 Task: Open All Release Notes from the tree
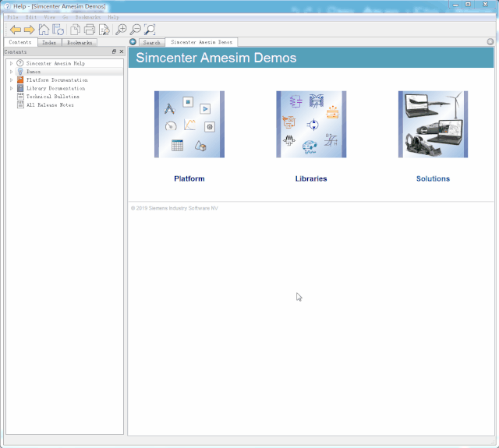(x=50, y=104)
